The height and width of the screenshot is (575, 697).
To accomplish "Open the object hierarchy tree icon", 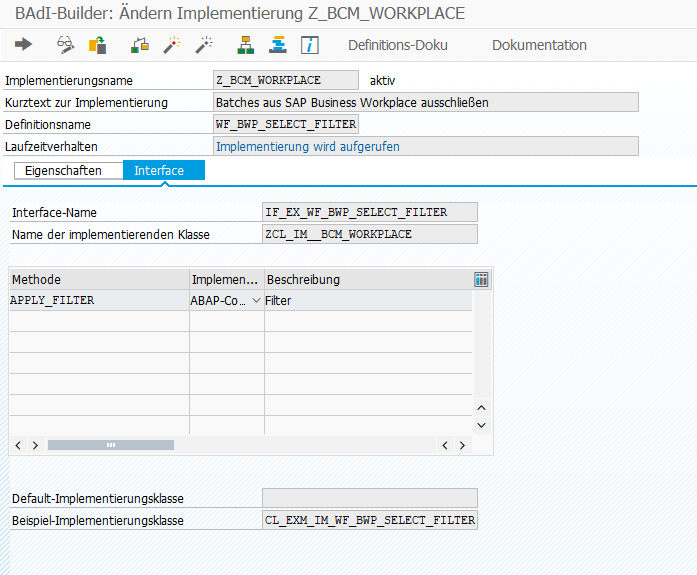I will [245, 45].
